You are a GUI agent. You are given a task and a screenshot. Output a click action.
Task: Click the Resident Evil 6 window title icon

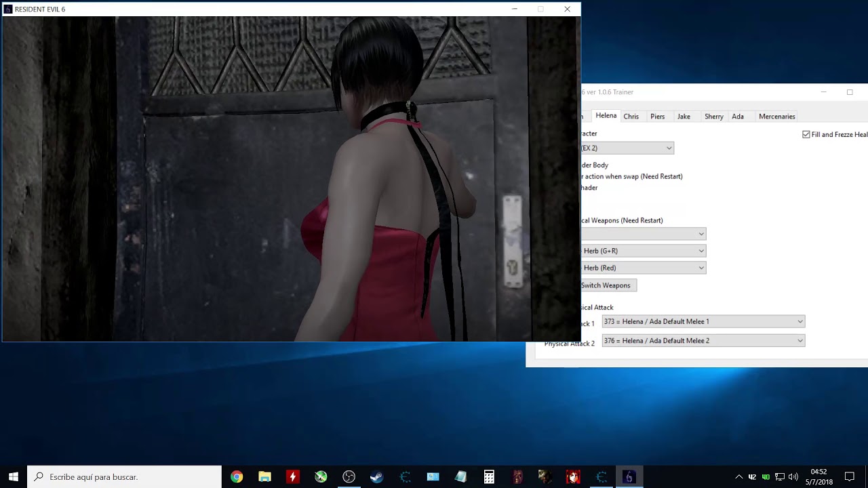8,9
